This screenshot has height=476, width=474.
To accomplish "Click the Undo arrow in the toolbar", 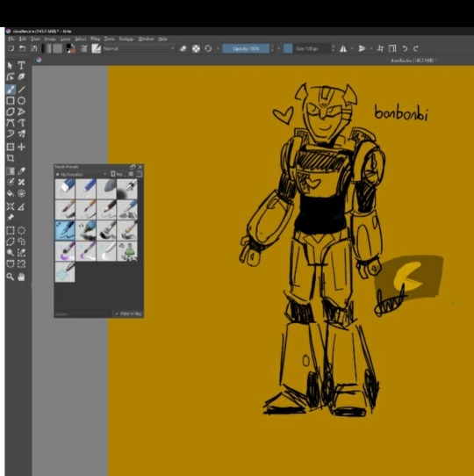I will tap(405, 48).
